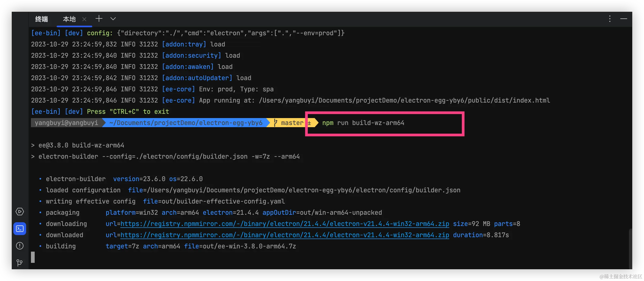Image resolution: width=644 pixels, height=281 pixels.
Task: Open the Services tool window icon
Action: click(x=20, y=212)
